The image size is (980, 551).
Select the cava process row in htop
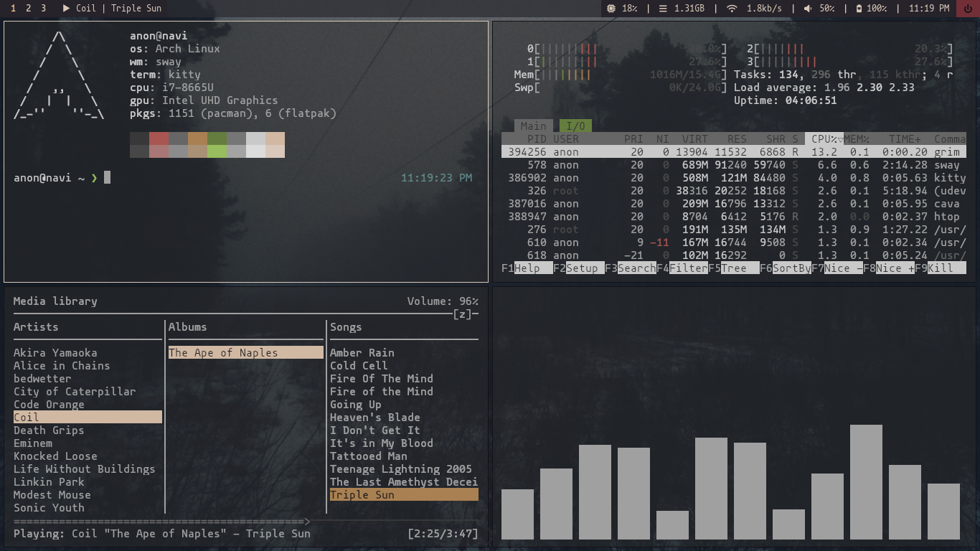(734, 204)
